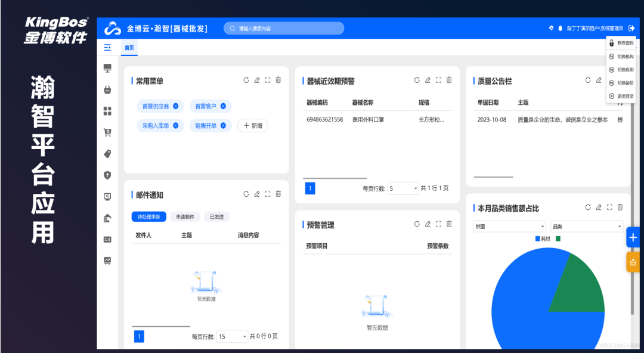The height and width of the screenshot is (353, 644).
Task: Open 销售开单 shortcut
Action: click(x=210, y=126)
